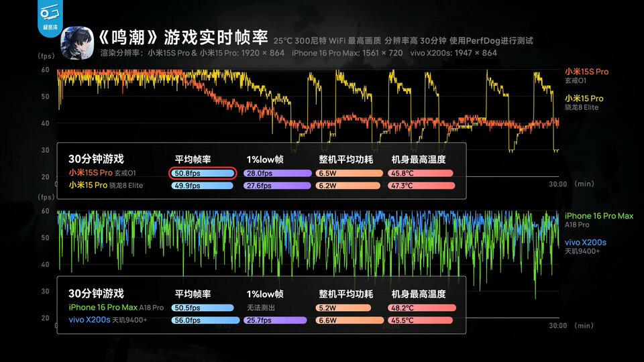
Task: Select the 小米15S Pro chart legend label
Action: pos(586,72)
